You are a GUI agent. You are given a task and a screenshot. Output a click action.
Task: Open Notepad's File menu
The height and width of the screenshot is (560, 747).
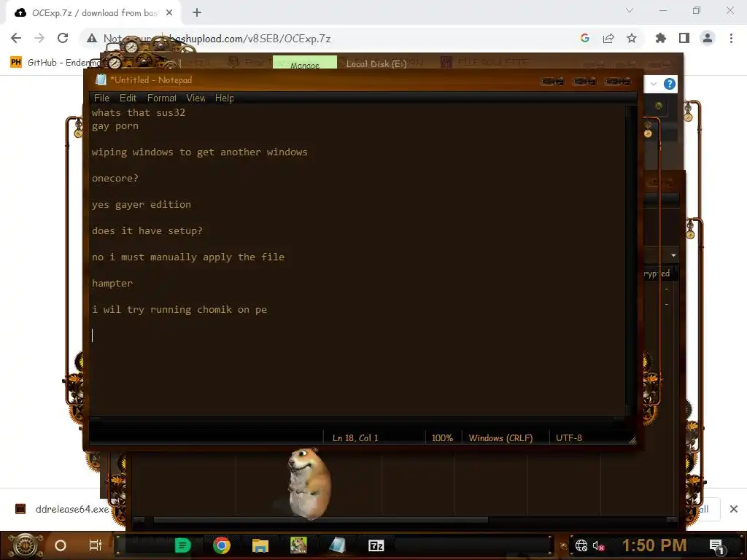pyautogui.click(x=101, y=98)
